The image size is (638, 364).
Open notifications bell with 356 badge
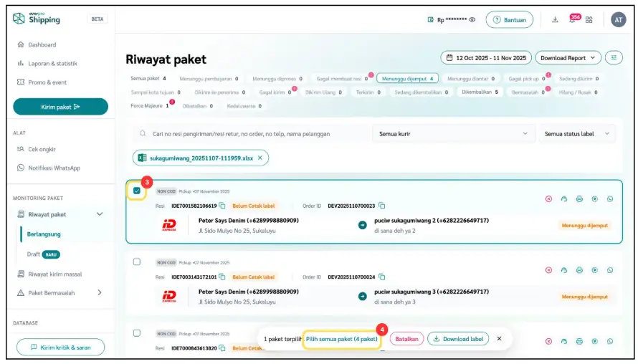pos(572,20)
